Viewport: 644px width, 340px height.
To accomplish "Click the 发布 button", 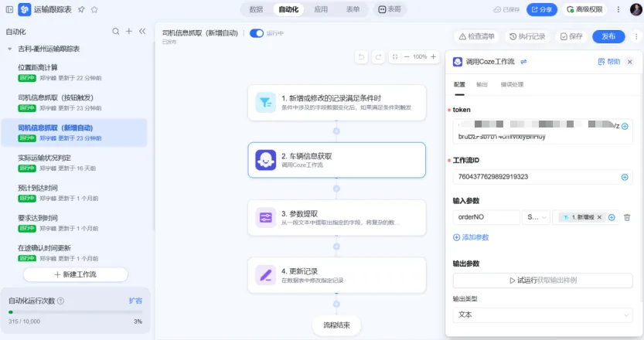I will tap(608, 36).
